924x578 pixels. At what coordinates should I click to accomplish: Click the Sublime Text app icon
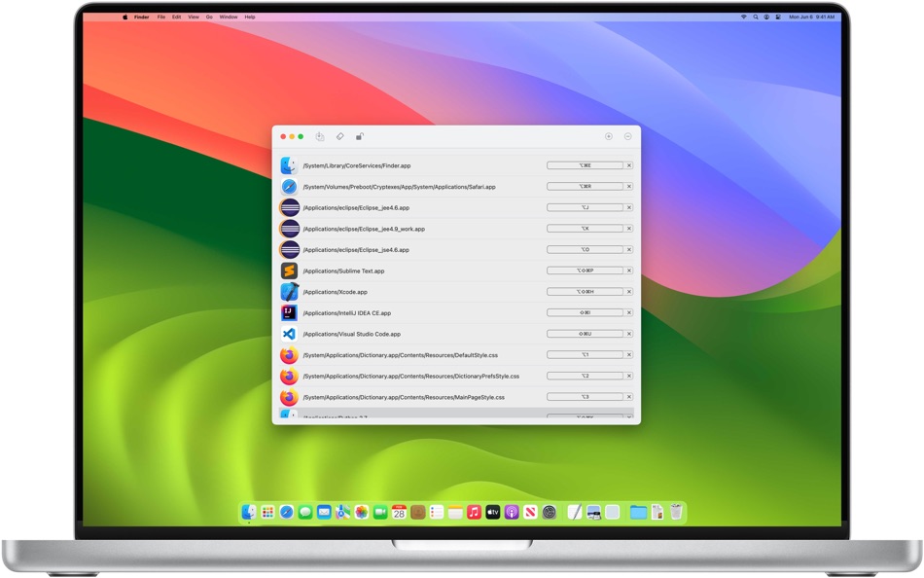point(289,271)
